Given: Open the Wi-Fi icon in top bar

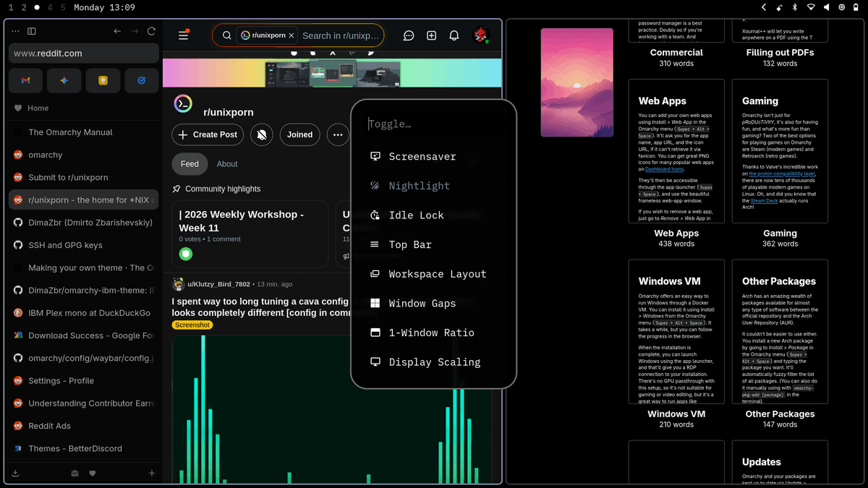Looking at the screenshot, I should pyautogui.click(x=811, y=7).
